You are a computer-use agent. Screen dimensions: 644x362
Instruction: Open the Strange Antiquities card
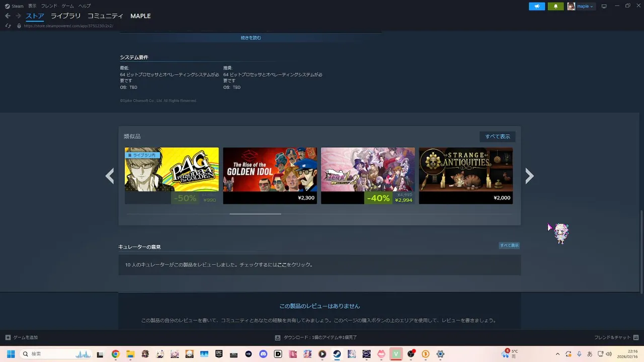coord(466,175)
